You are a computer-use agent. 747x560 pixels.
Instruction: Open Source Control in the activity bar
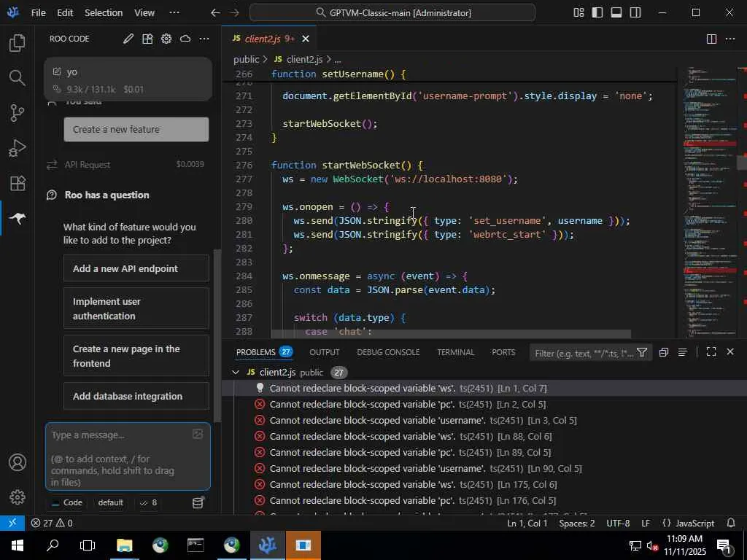[x=18, y=112]
